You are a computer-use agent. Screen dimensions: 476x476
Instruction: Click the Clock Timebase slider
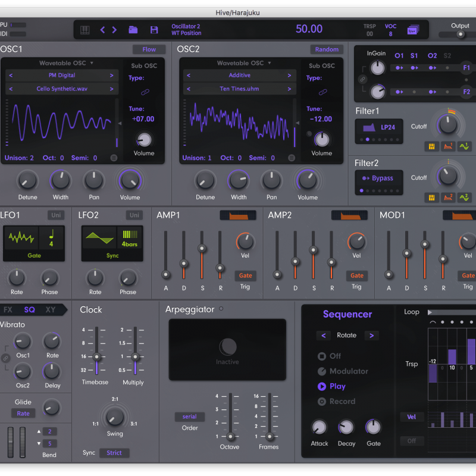point(96,356)
